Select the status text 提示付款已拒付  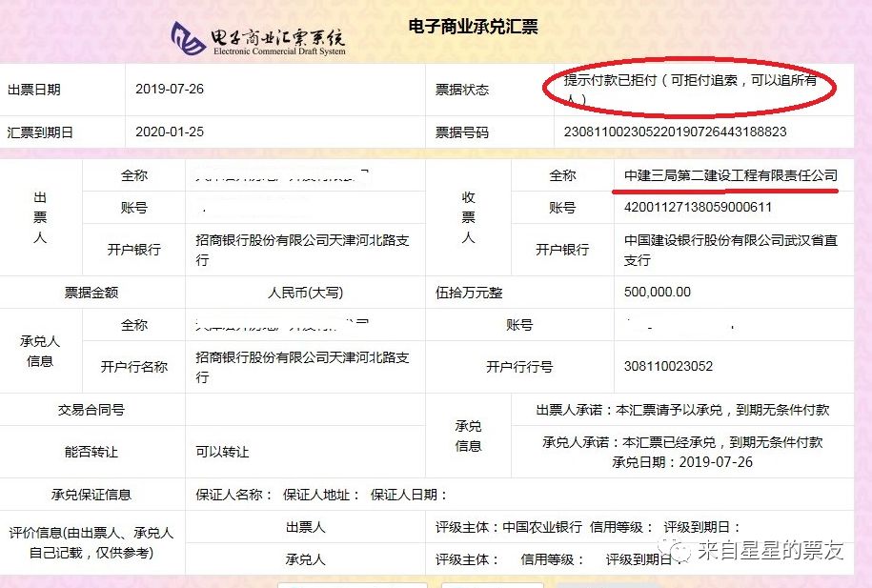point(610,80)
